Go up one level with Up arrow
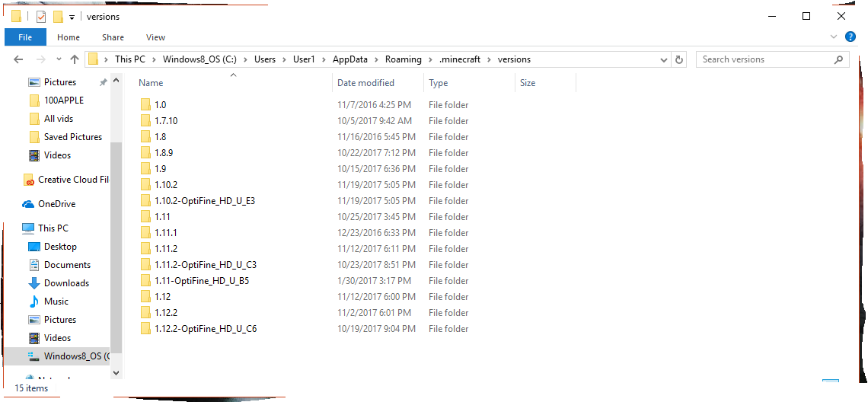This screenshot has height=402, width=868. pos(75,59)
